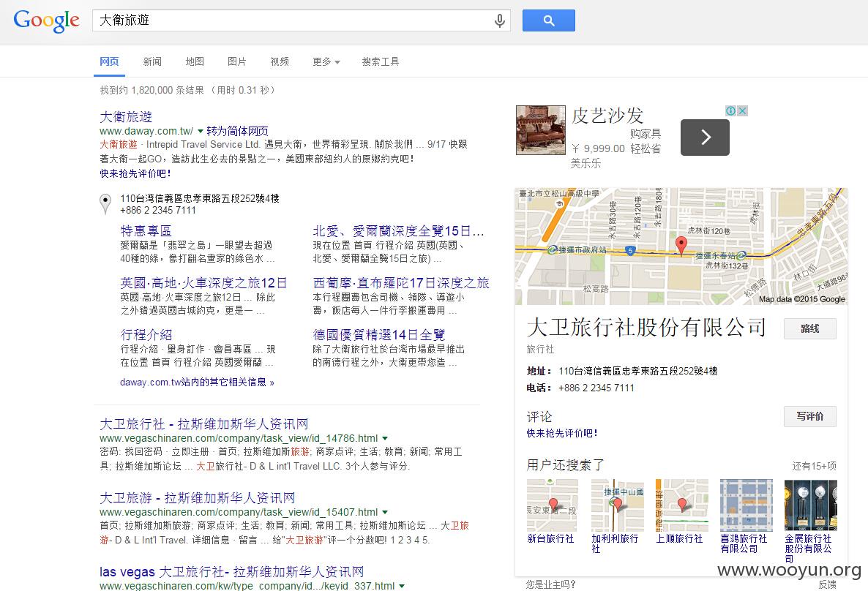
Task: Click 还有15+项 more items link
Action: pyautogui.click(x=815, y=466)
